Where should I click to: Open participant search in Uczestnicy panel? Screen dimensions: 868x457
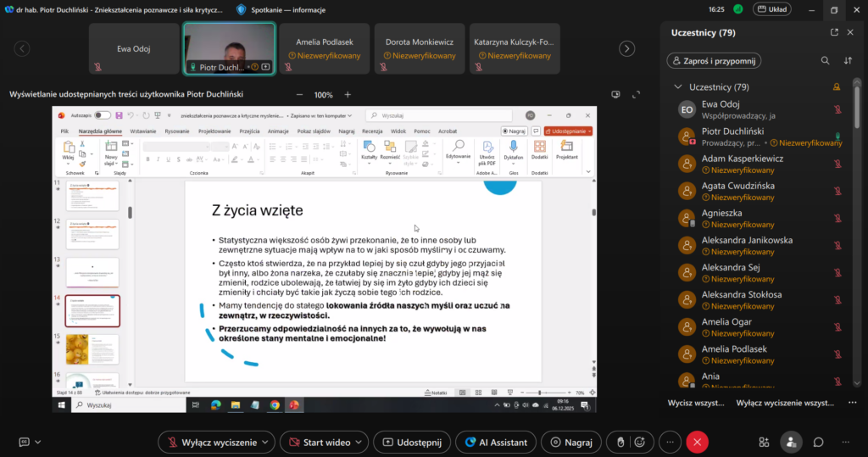pyautogui.click(x=825, y=61)
